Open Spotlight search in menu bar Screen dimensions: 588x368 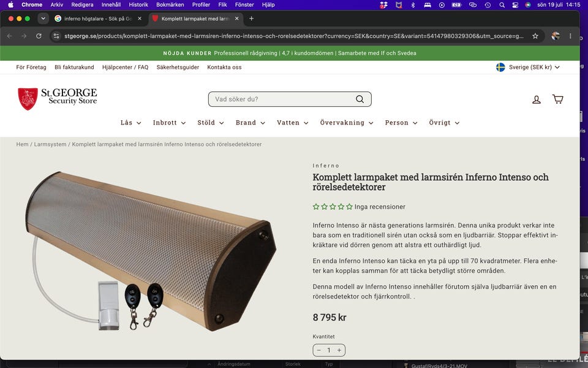[502, 5]
